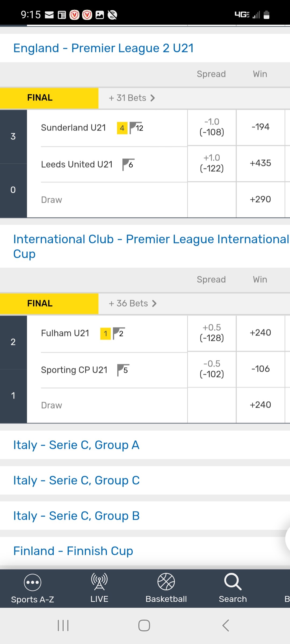Open the Basketball section icon
This screenshot has width=290, height=644.
pyautogui.click(x=166, y=582)
